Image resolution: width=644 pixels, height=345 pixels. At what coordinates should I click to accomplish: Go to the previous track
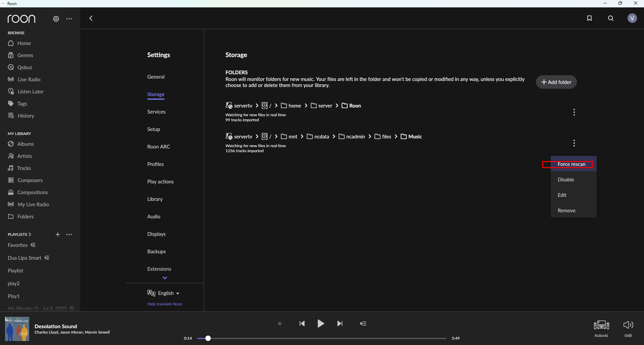coord(302,324)
